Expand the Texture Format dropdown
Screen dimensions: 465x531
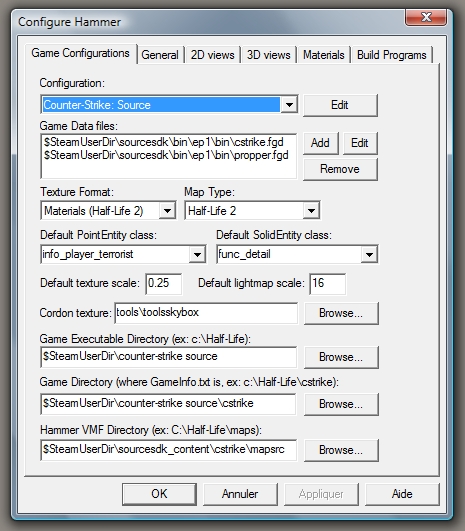click(167, 211)
